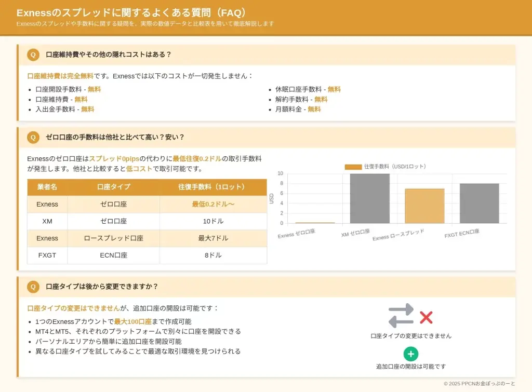Click the Q icon beside the hidden-costs question

coord(33,55)
